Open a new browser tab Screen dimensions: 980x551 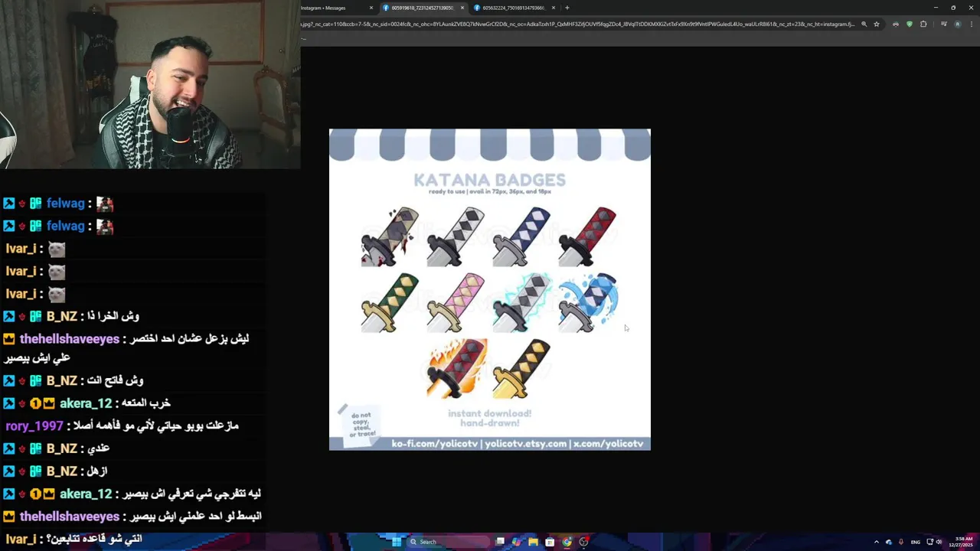coord(567,8)
